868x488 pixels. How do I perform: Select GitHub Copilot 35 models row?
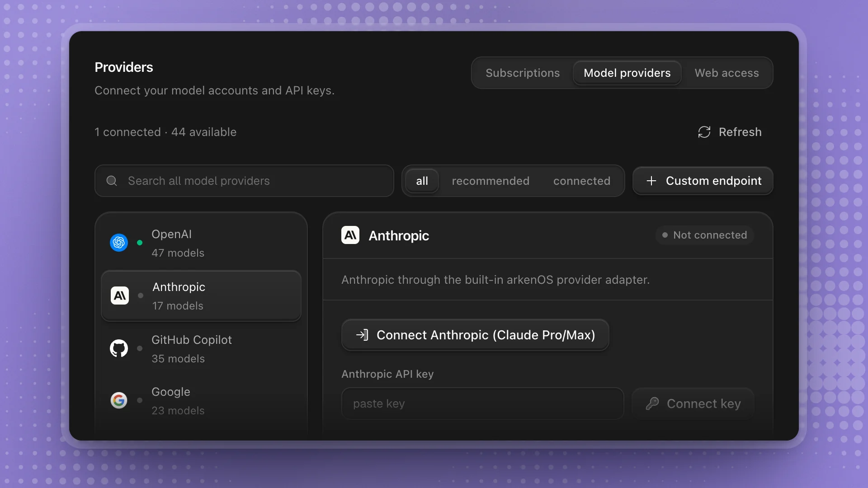pyautogui.click(x=201, y=349)
